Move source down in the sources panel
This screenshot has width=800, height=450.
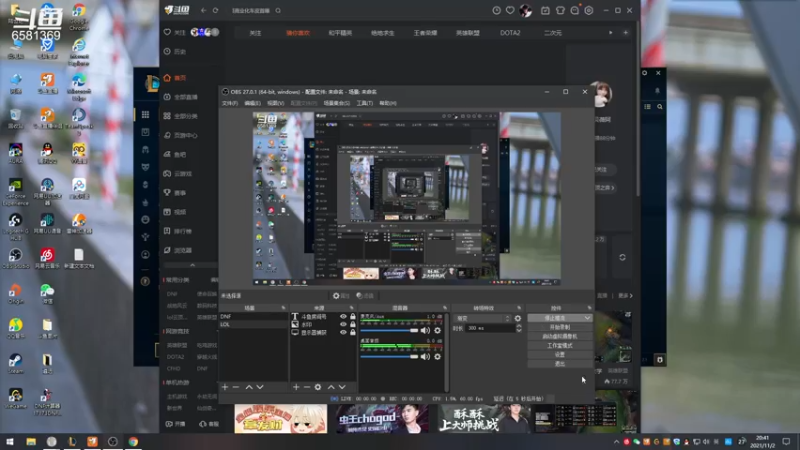[x=342, y=387]
